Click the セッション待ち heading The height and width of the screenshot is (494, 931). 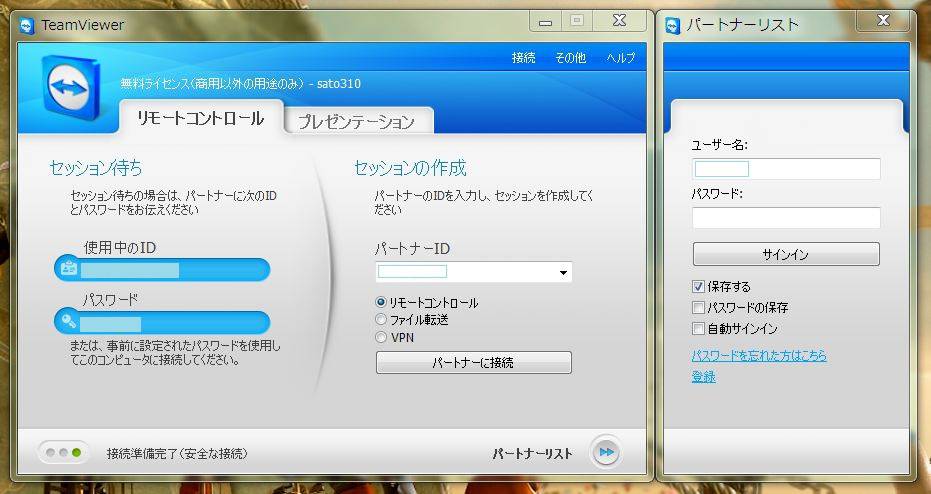point(96,168)
